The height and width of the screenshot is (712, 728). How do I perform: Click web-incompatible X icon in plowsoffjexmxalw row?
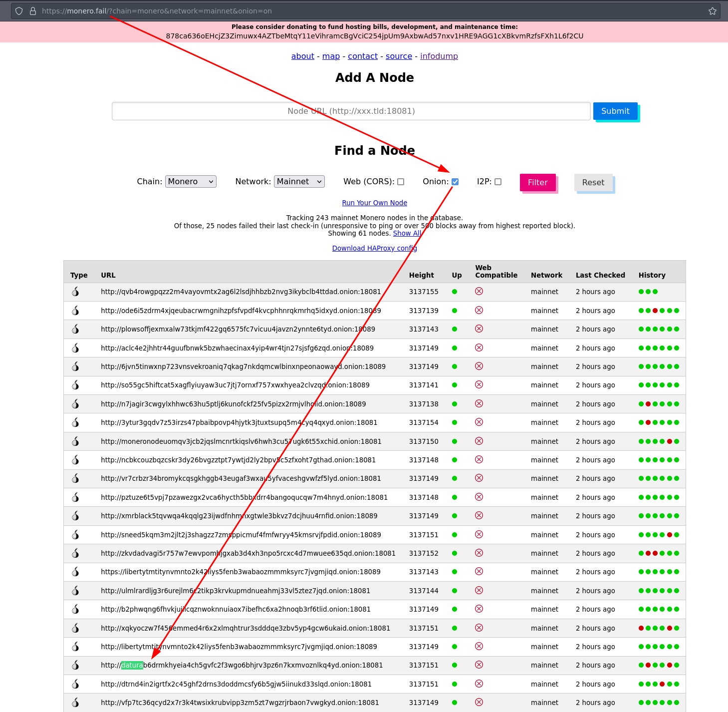479,329
